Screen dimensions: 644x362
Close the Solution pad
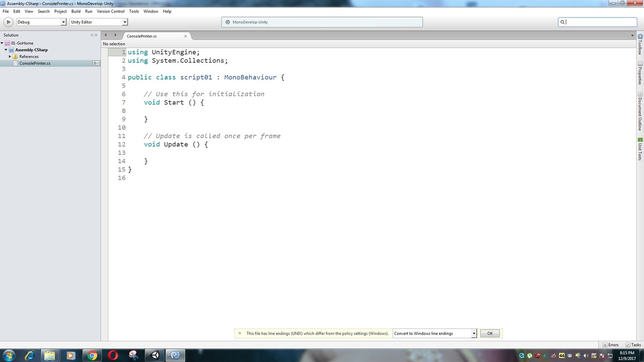pyautogui.click(x=96, y=35)
